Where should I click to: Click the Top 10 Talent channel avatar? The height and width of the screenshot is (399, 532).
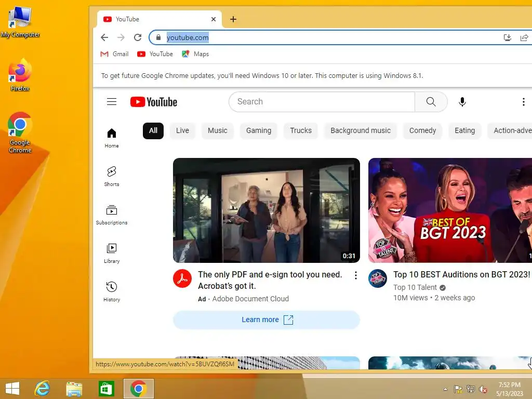[378, 278]
